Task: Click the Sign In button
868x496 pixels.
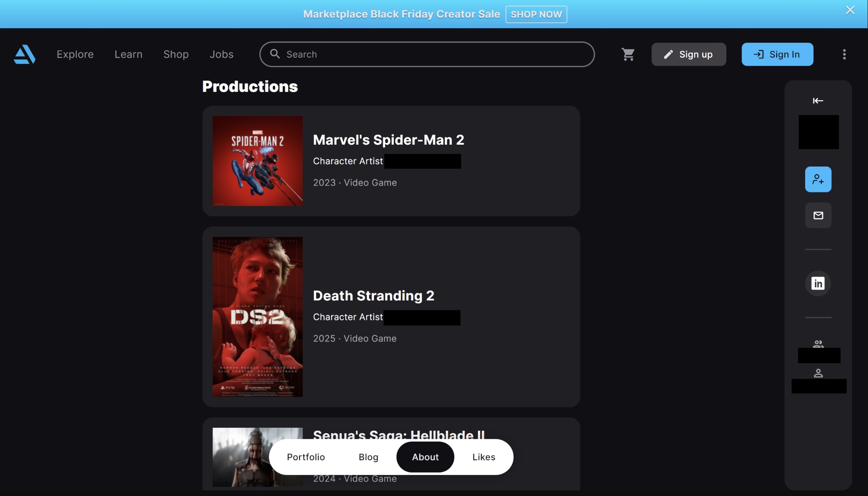Action: [x=777, y=54]
